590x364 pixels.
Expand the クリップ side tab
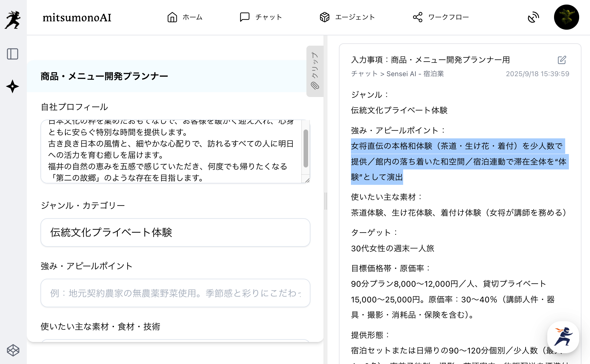pyautogui.click(x=315, y=71)
